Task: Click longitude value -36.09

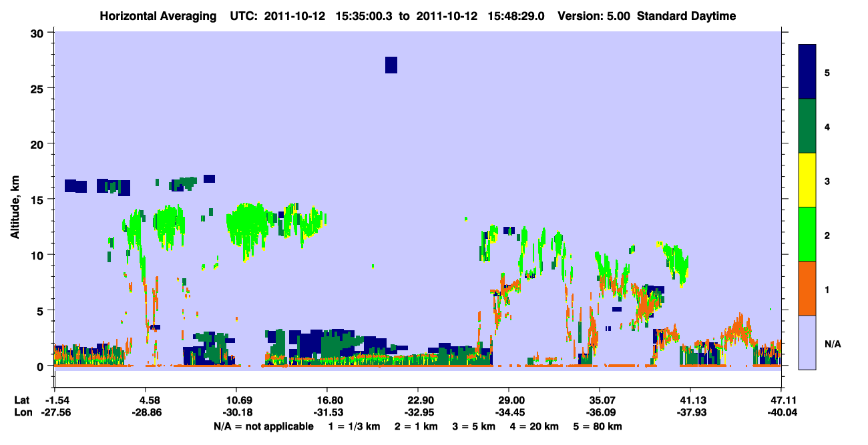Action: point(600,413)
